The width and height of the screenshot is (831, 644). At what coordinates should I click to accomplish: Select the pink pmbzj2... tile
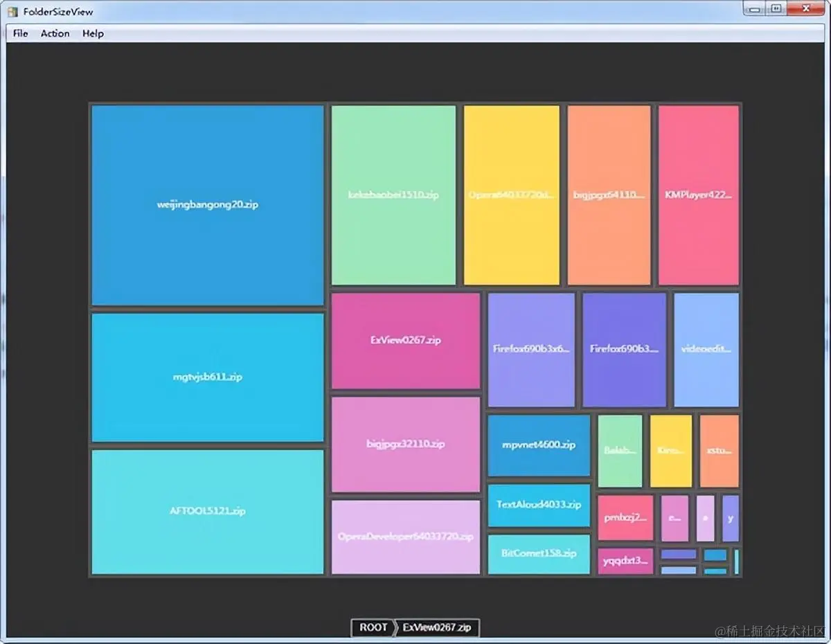626,518
